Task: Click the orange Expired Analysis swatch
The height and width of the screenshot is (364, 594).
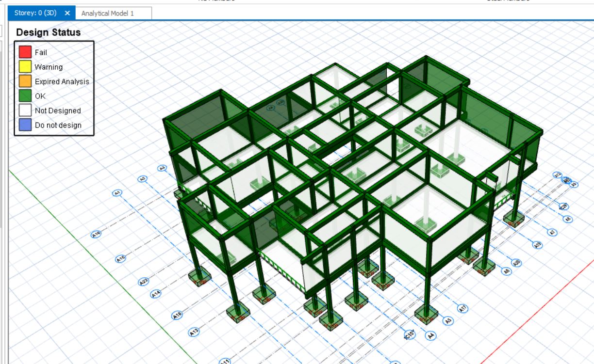Action: tap(25, 81)
